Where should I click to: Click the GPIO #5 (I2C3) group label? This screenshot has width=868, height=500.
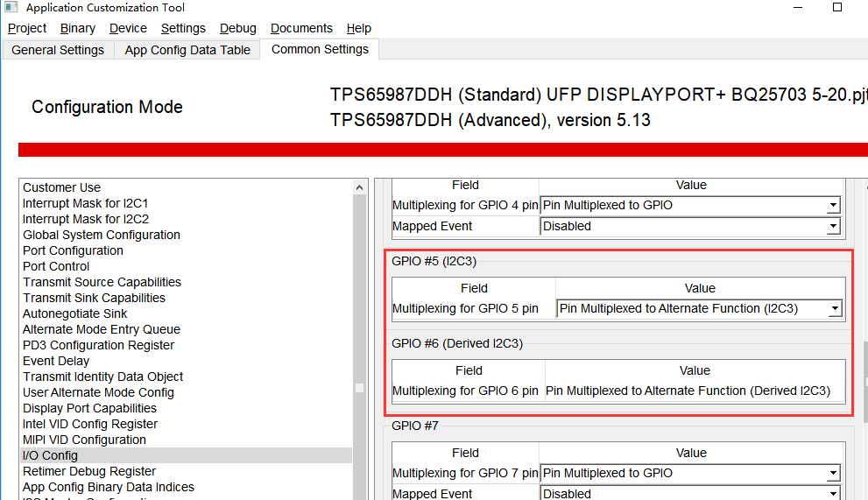click(x=434, y=261)
